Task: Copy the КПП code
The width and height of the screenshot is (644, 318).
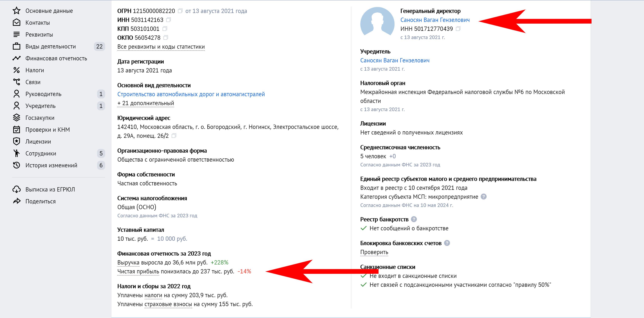Action: 165,29
